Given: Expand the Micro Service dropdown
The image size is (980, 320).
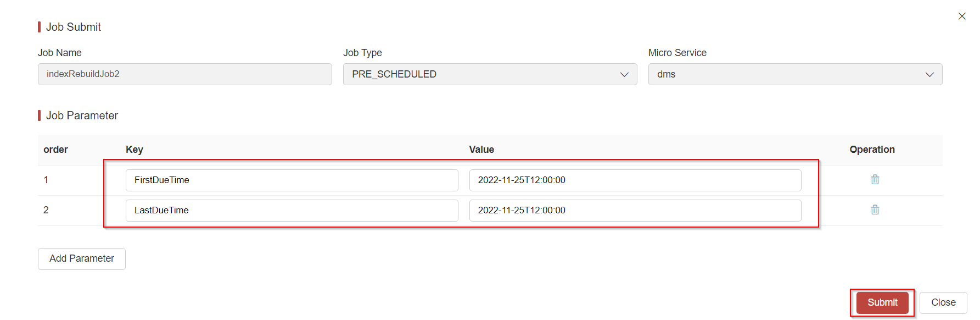Looking at the screenshot, I should click(x=795, y=74).
